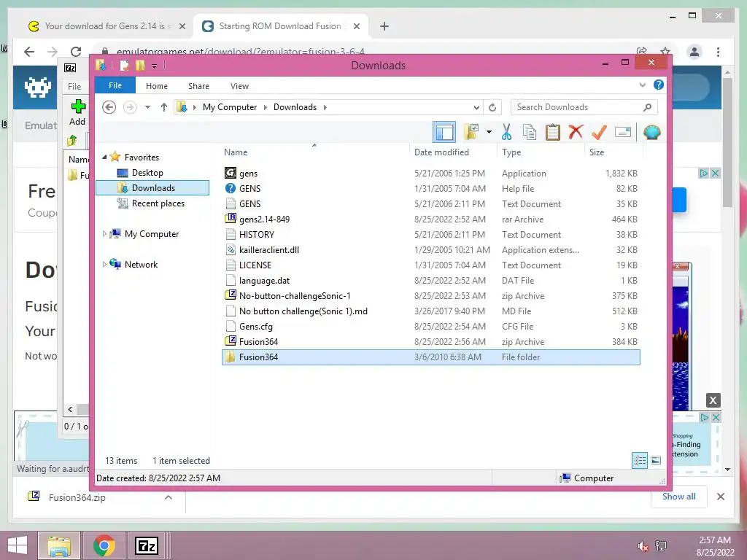
Task: Select the Fusion364 File folder
Action: 430,357
